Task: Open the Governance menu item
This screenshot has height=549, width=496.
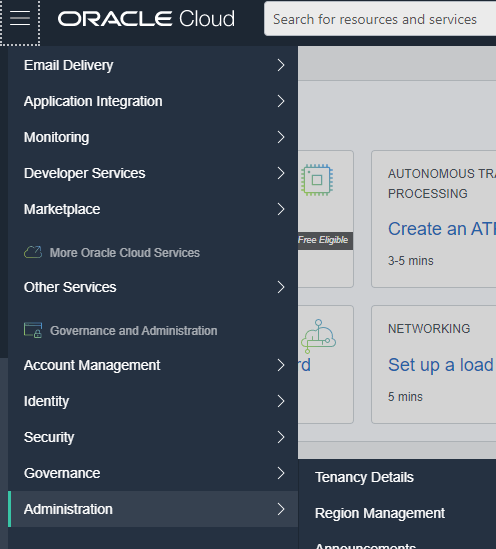Action: click(x=153, y=473)
